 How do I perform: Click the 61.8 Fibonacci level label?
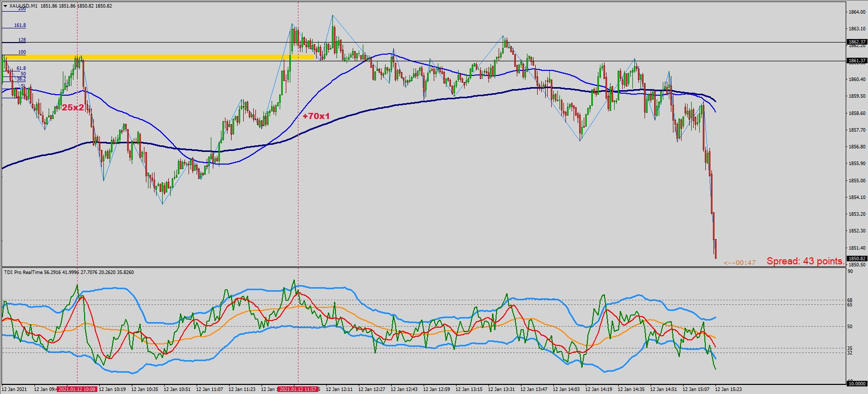(x=21, y=68)
